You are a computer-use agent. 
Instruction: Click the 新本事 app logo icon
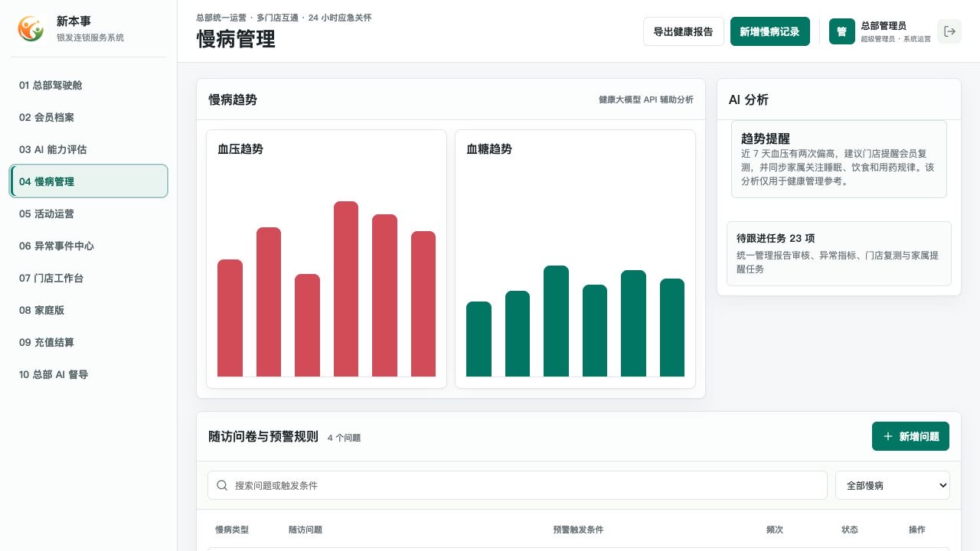pyautogui.click(x=31, y=29)
